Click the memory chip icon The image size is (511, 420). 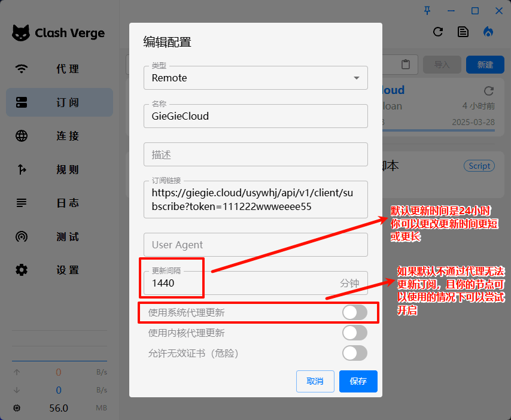pos(17,408)
